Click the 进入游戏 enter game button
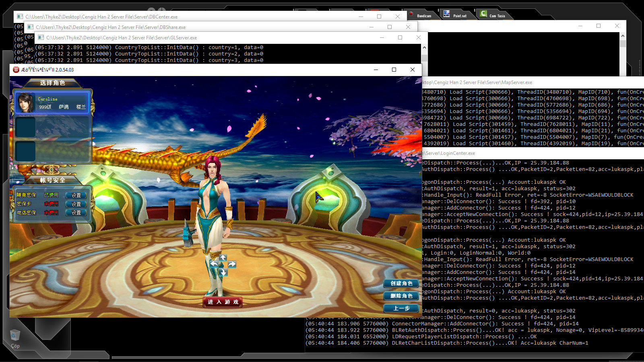Image resolution: width=644 pixels, height=362 pixels. [223, 302]
